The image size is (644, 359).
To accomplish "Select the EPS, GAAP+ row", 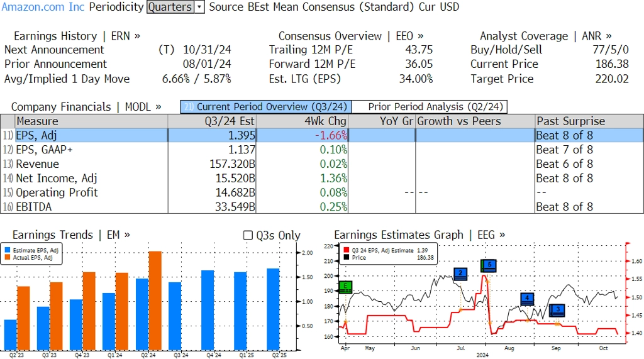I will tap(321, 150).
